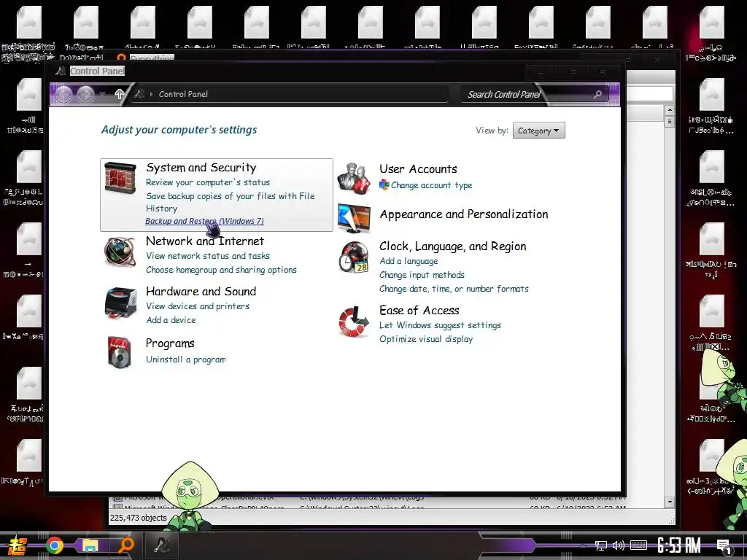Open the View by Category dropdown
The image size is (747, 560).
click(x=539, y=131)
